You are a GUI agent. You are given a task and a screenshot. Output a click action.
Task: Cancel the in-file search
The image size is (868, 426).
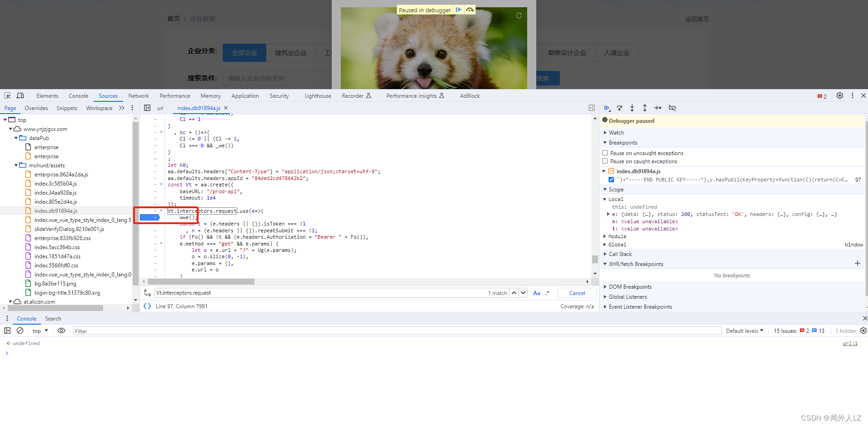point(577,293)
